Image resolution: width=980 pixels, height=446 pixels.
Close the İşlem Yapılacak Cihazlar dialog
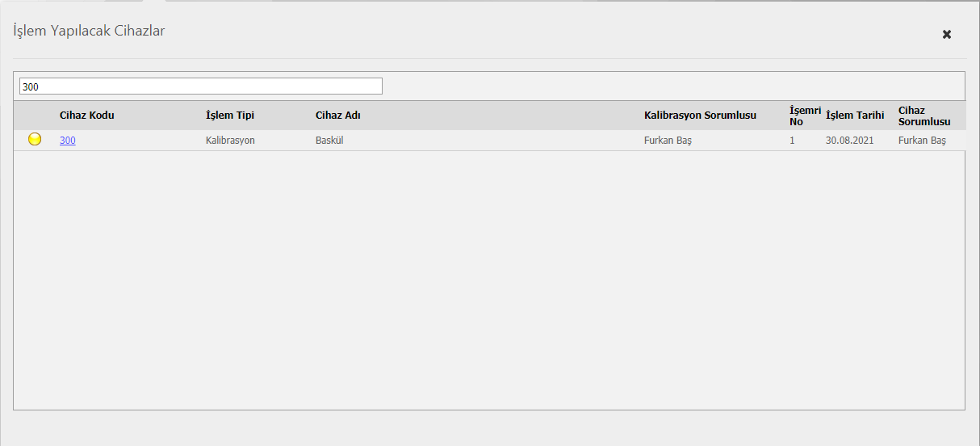[x=947, y=34]
